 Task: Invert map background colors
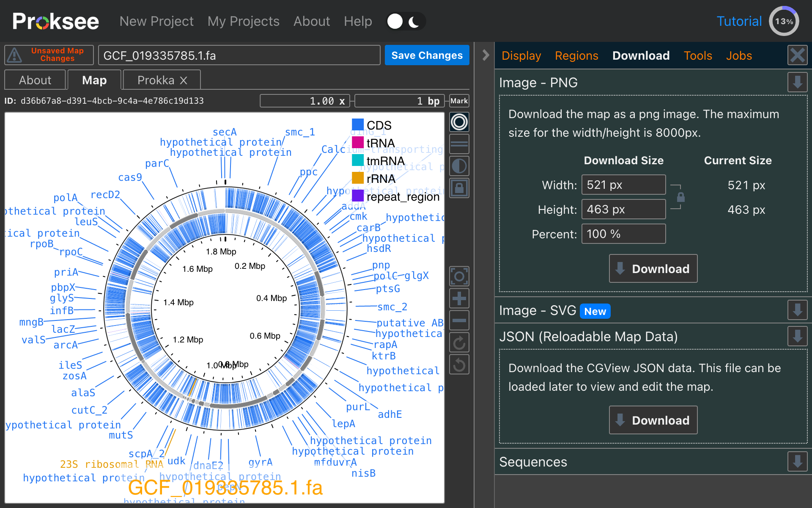(459, 166)
